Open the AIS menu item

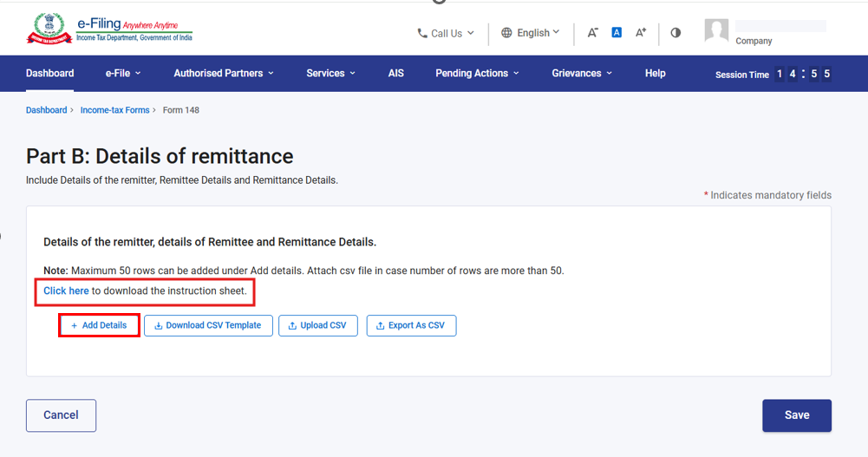click(x=395, y=73)
